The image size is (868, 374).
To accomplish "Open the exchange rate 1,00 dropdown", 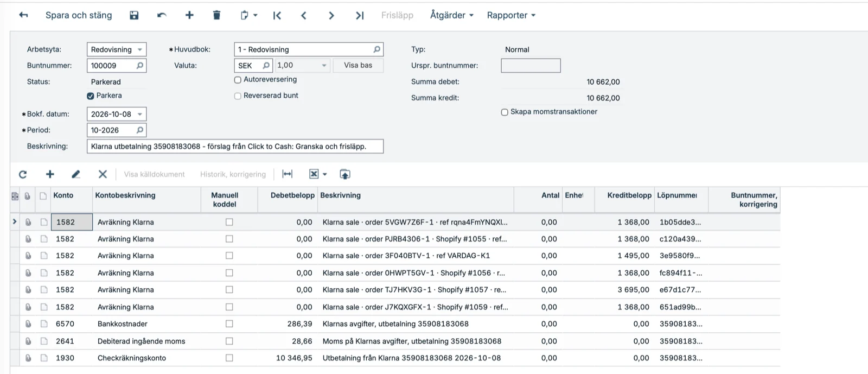I will pos(324,66).
